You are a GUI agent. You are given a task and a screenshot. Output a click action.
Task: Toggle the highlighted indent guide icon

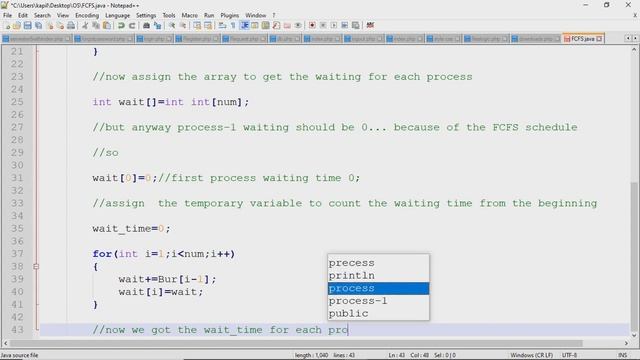tap(244, 25)
